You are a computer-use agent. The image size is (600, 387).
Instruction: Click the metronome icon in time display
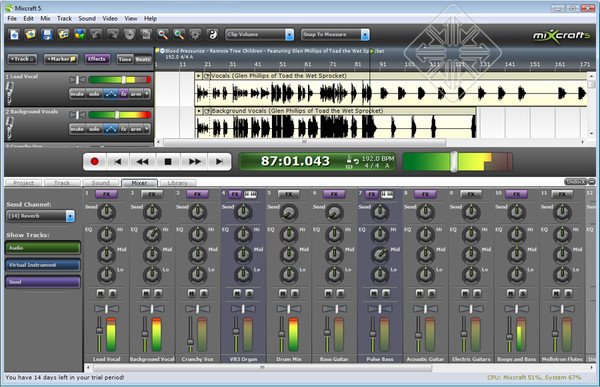tap(349, 158)
